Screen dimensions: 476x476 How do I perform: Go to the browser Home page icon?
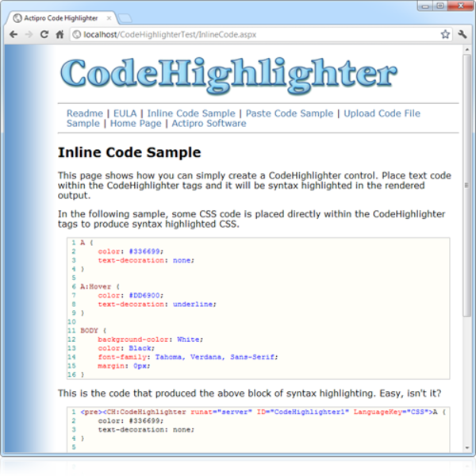(x=60, y=35)
